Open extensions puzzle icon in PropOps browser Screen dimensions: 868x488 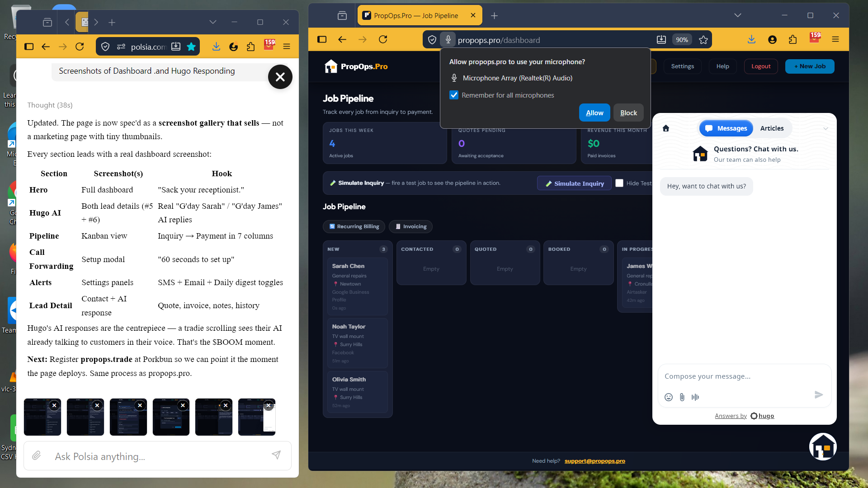point(793,39)
